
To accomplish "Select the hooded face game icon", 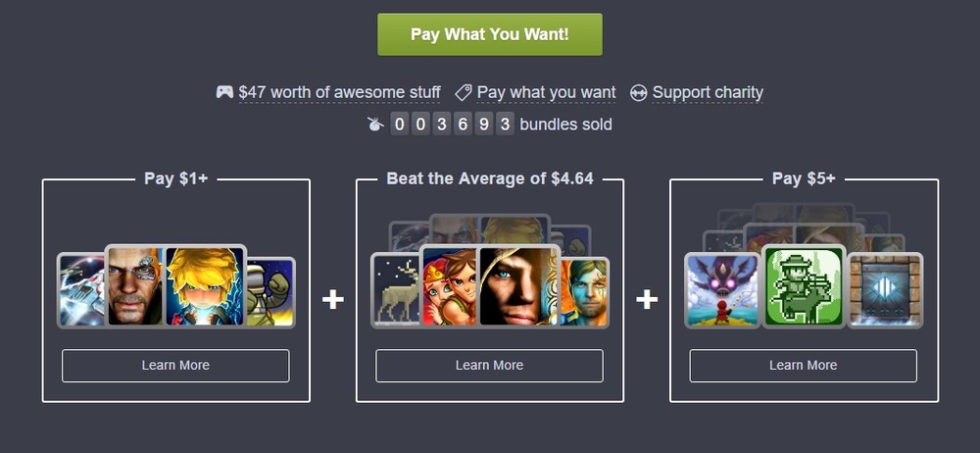I will (x=518, y=286).
